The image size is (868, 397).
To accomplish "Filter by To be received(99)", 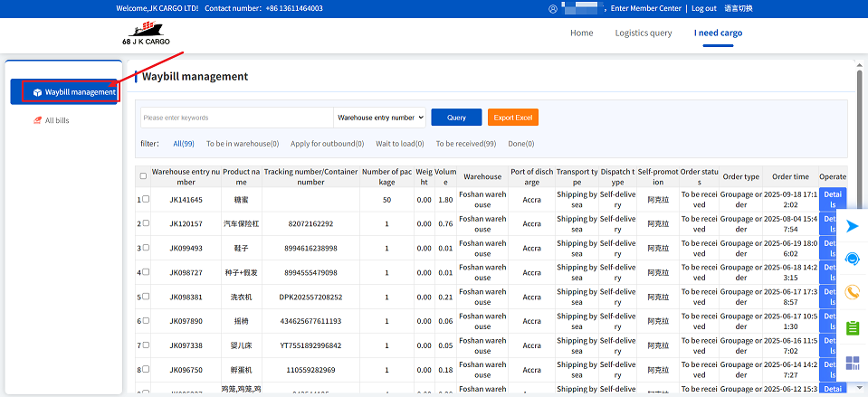I will click(465, 144).
